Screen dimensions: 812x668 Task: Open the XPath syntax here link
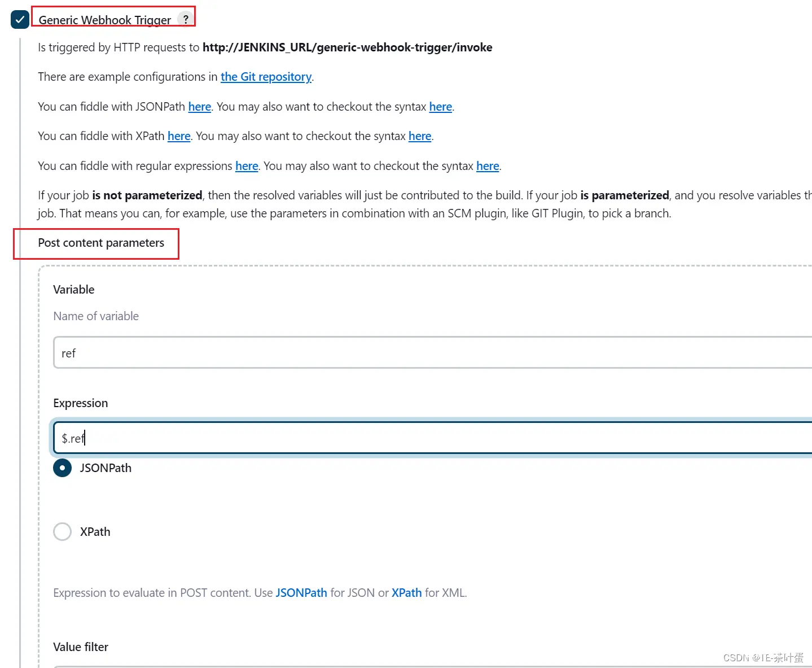[x=420, y=136]
